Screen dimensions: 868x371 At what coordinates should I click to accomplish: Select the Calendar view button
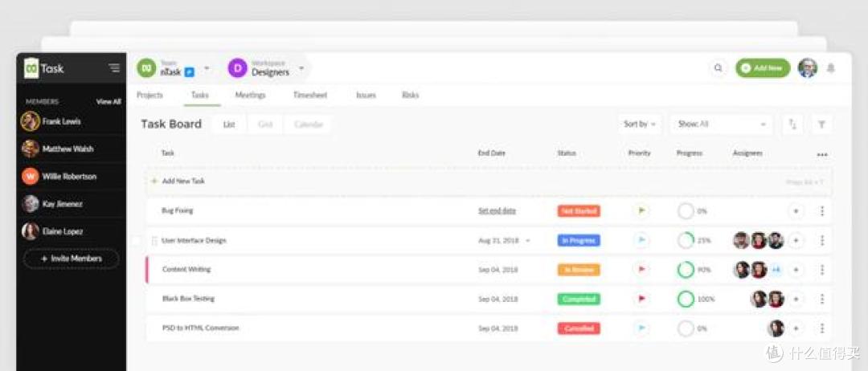pos(308,124)
